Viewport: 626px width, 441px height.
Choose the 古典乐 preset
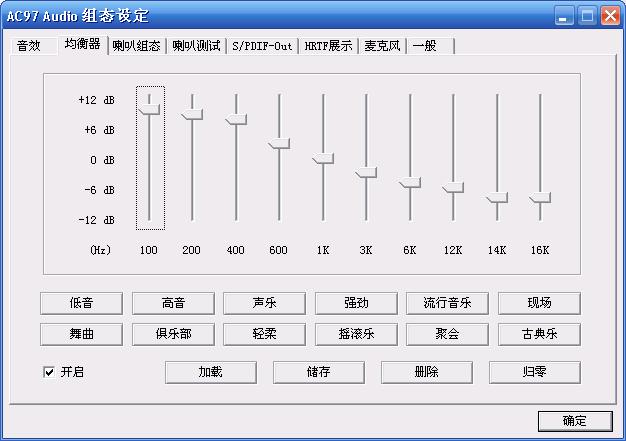pyautogui.click(x=539, y=334)
